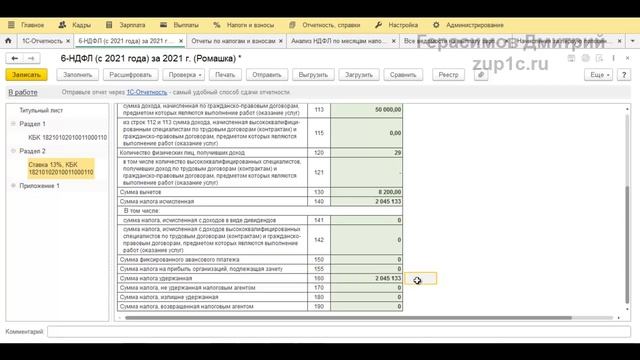The height and width of the screenshot is (360, 640).
Task: Open the Главное menu section
Action: pyautogui.click(x=32, y=25)
